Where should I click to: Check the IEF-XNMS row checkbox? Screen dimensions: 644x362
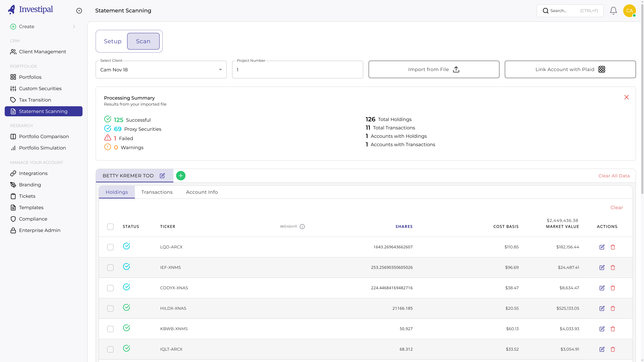pos(110,268)
